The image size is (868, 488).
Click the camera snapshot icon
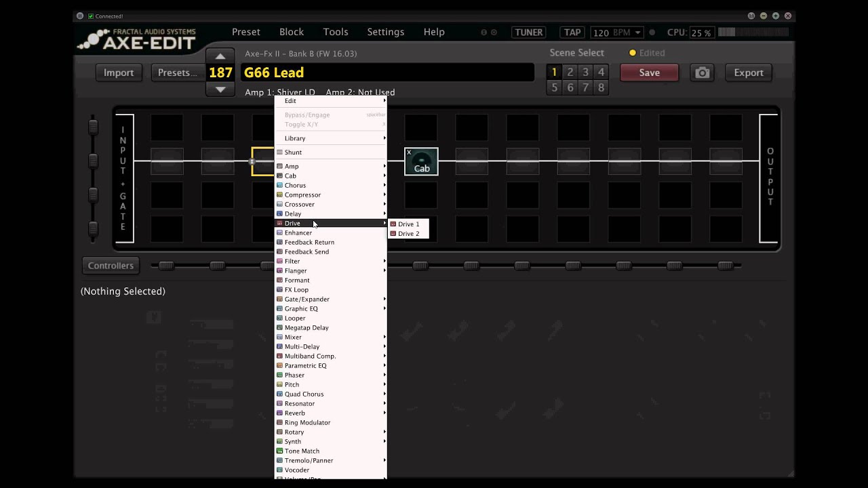[x=703, y=73]
